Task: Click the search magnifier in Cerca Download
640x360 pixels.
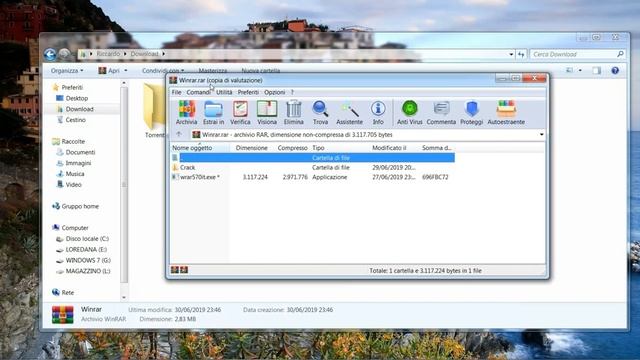Action: pyautogui.click(x=620, y=54)
